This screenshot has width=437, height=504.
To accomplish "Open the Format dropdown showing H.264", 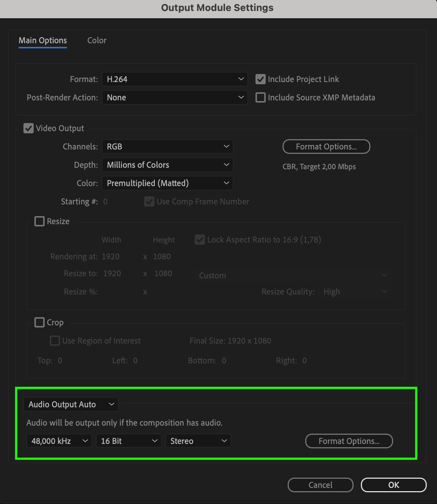I will click(175, 79).
